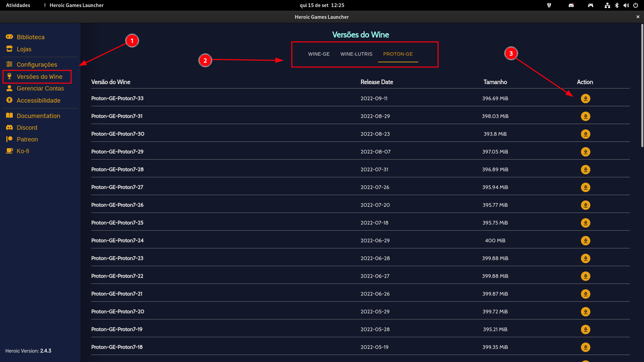Click the Patreon icon in the sidebar
The height and width of the screenshot is (362, 644).
point(9,139)
